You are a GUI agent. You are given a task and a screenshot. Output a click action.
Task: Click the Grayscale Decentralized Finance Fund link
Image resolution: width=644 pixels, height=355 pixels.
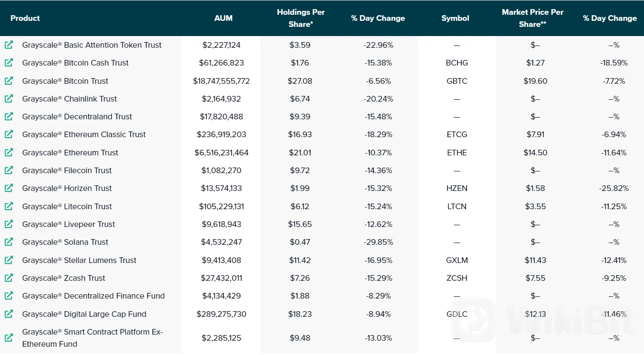pos(93,296)
